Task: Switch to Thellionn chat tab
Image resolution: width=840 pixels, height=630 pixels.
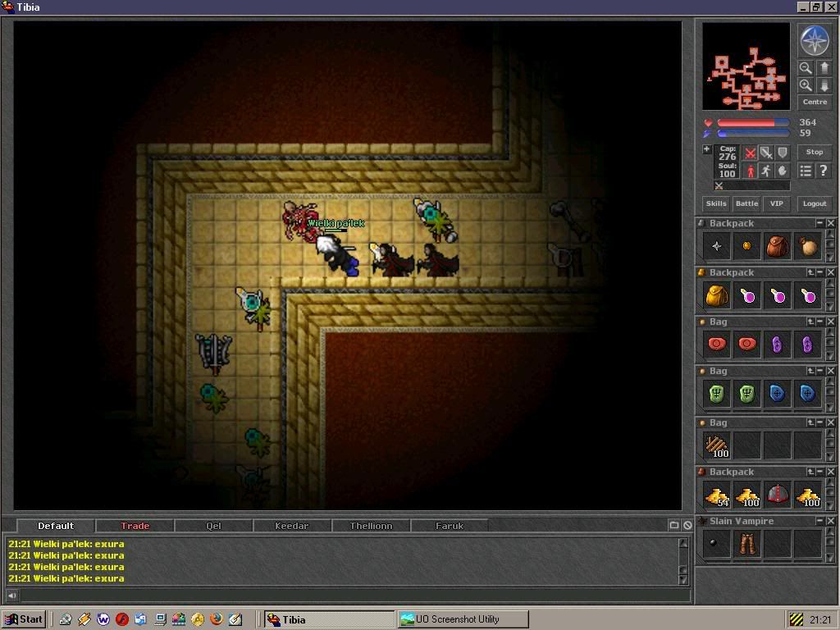Action: 371,526
